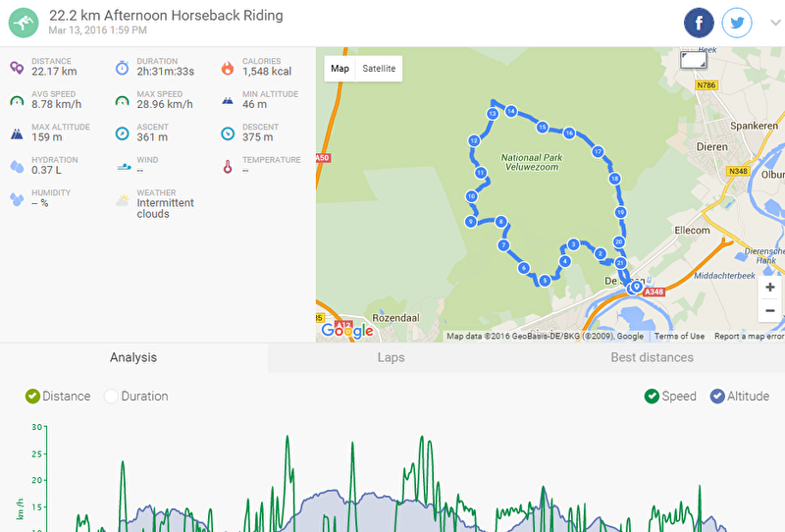Click the 0.37 L hydration value
The height and width of the screenshot is (532, 785).
pyautogui.click(x=46, y=171)
